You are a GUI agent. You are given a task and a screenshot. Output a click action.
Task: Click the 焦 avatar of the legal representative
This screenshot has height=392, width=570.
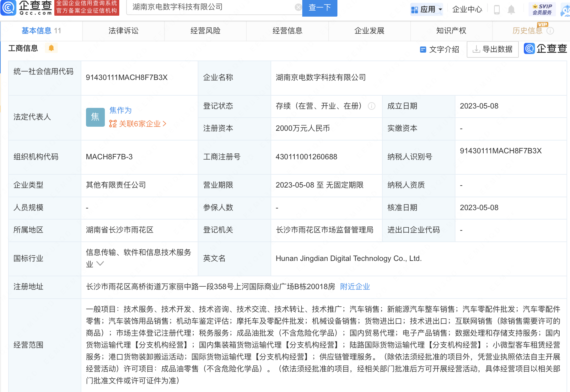point(95,117)
